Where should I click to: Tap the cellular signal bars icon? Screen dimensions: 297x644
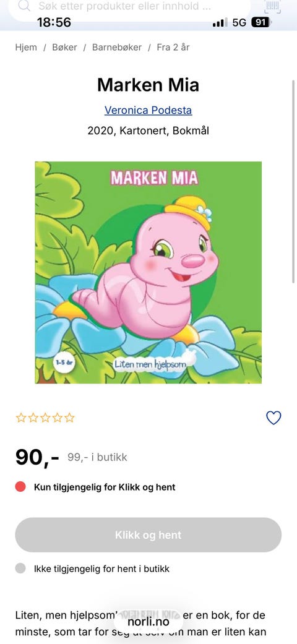[220, 23]
